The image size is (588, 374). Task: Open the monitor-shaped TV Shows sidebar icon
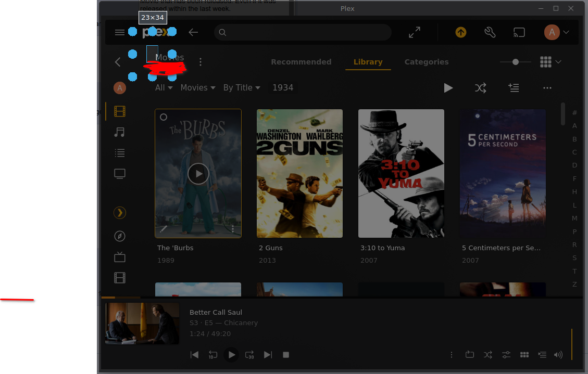tap(120, 174)
